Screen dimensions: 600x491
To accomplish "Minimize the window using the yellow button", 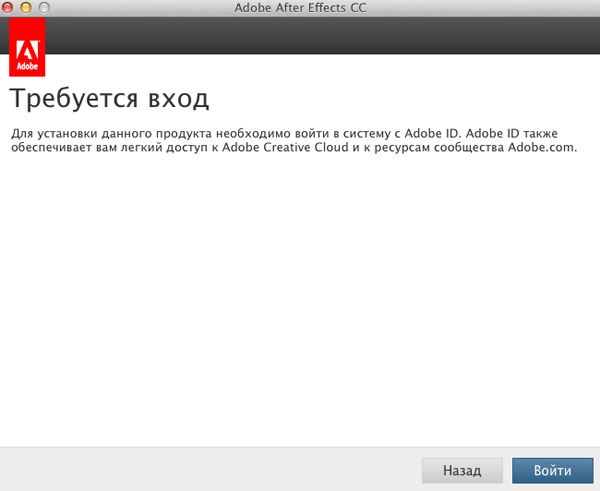I will pos(26,7).
